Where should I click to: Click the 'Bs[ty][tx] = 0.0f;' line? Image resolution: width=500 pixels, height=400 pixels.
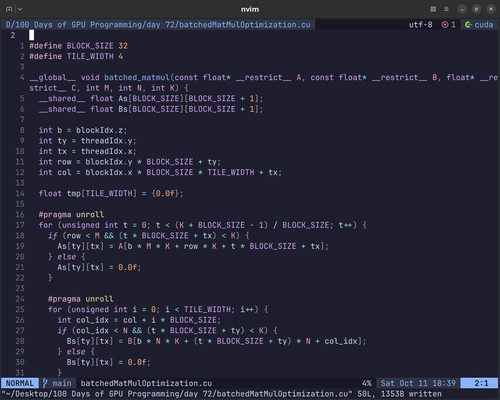(x=108, y=362)
